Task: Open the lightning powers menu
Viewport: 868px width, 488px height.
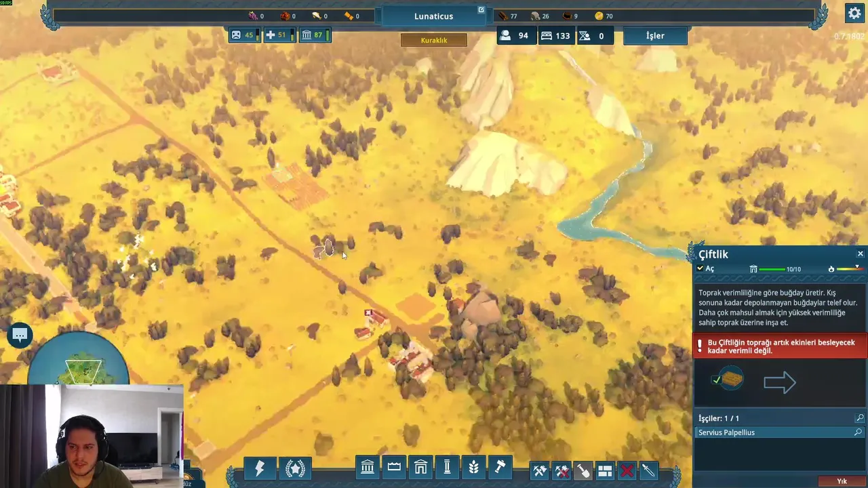Action: coord(260,468)
